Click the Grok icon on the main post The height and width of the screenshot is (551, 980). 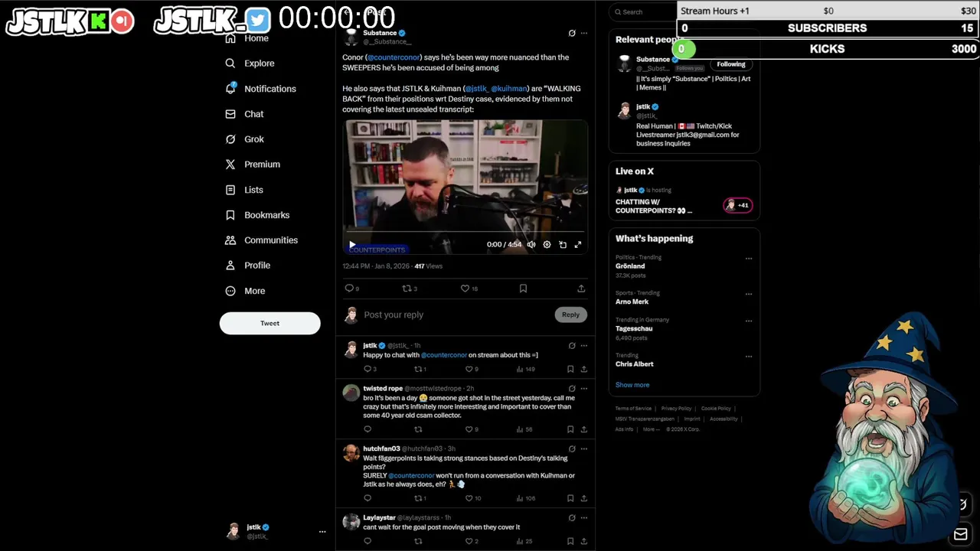(x=572, y=33)
